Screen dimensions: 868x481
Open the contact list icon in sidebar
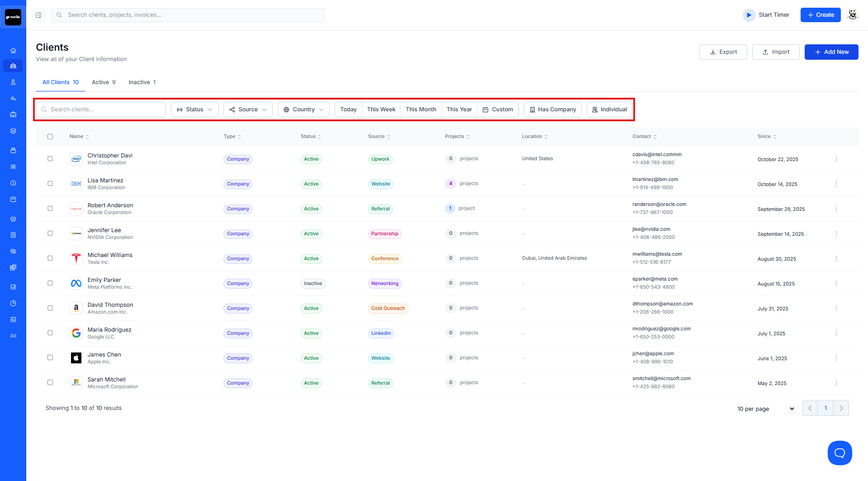13,336
